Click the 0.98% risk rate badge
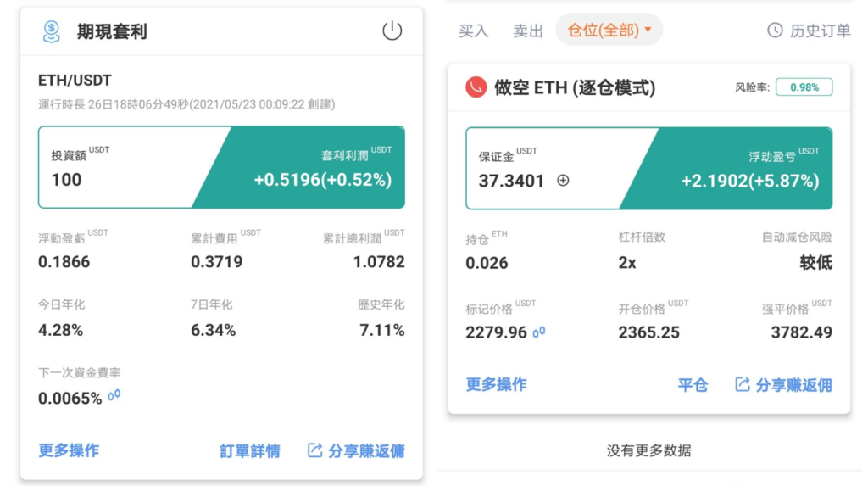Viewport: 868px width, 486px height. coord(804,87)
